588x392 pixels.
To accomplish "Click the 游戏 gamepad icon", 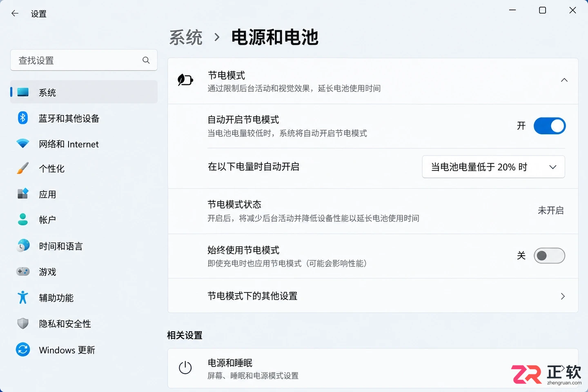I will pyautogui.click(x=23, y=272).
